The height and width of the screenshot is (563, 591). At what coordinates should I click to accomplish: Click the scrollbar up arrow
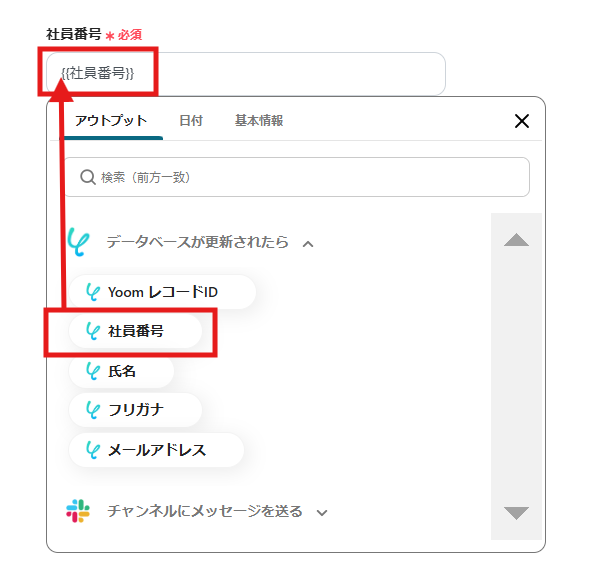[x=516, y=240]
